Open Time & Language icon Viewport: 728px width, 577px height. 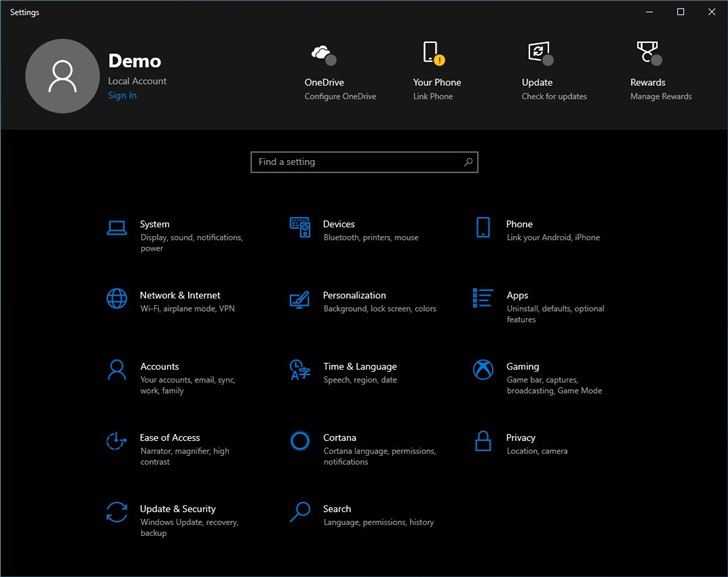[x=300, y=370]
